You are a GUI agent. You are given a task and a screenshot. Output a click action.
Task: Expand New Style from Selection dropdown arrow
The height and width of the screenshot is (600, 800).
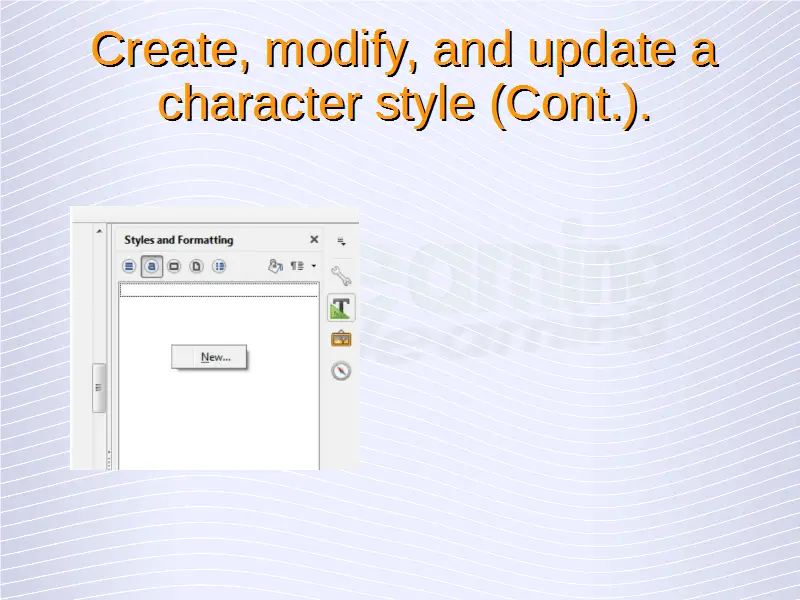point(313,266)
